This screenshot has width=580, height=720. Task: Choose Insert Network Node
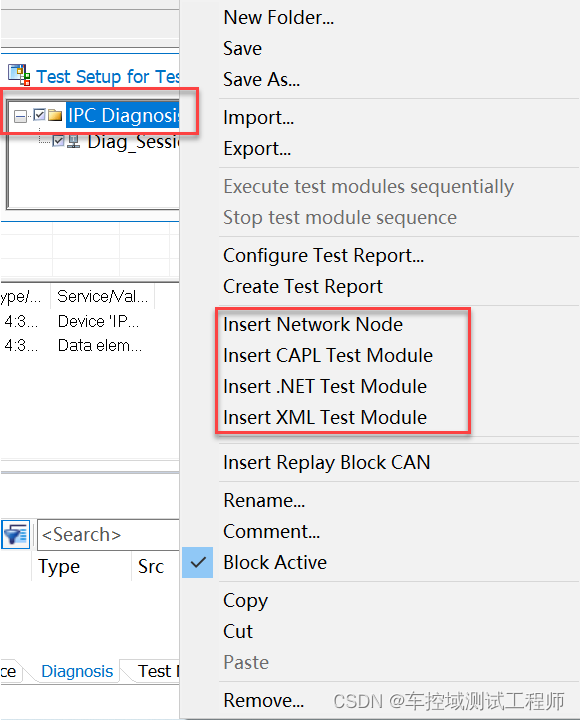pyautogui.click(x=313, y=325)
